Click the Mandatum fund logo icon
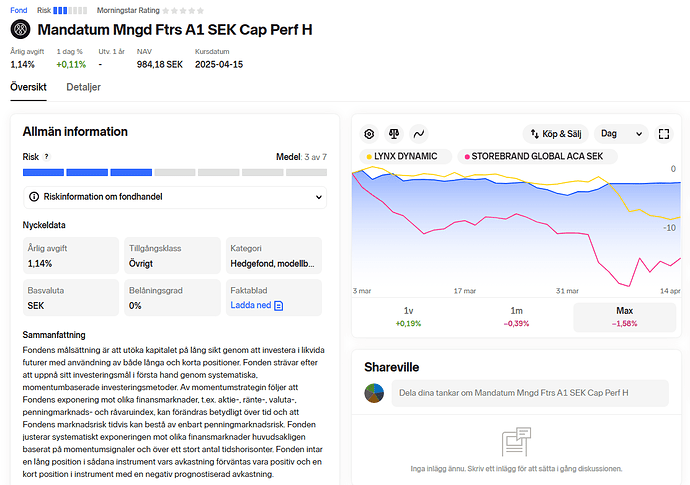 19,30
